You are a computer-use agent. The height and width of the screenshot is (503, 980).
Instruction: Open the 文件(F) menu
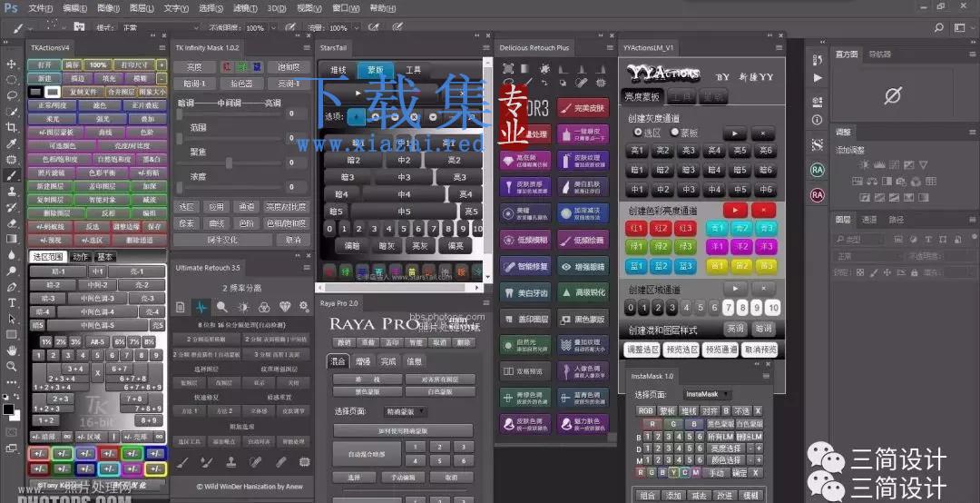tap(40, 8)
